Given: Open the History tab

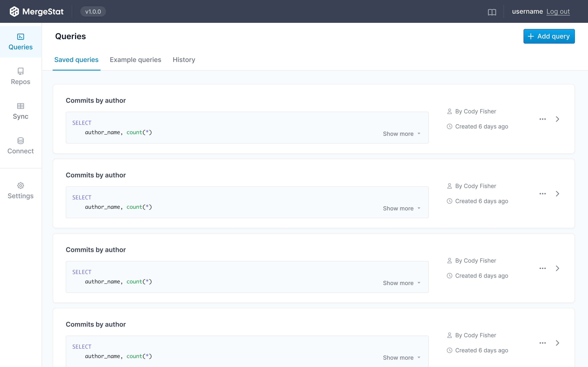Looking at the screenshot, I should pyautogui.click(x=184, y=60).
